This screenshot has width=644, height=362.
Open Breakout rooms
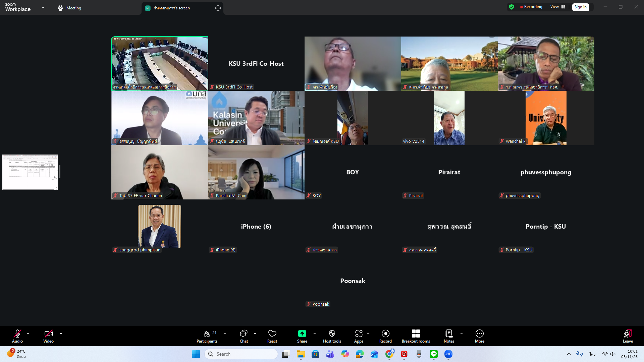pyautogui.click(x=416, y=334)
